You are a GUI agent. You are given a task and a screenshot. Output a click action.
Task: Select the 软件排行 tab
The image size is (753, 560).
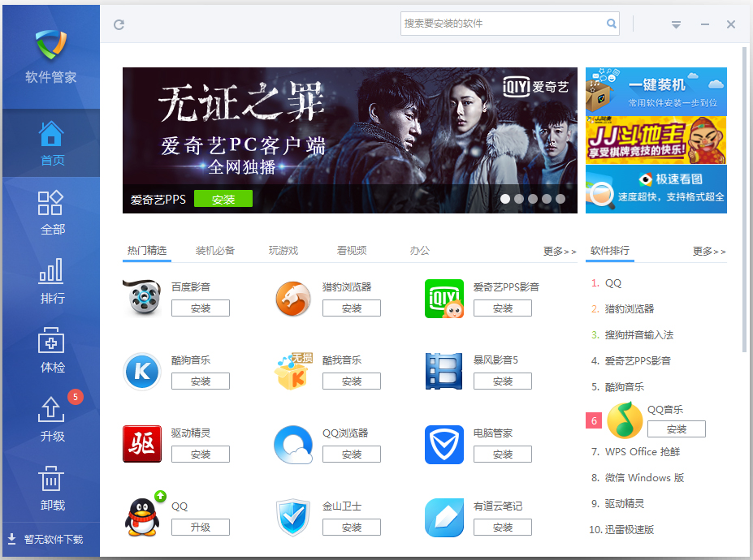tap(610, 251)
